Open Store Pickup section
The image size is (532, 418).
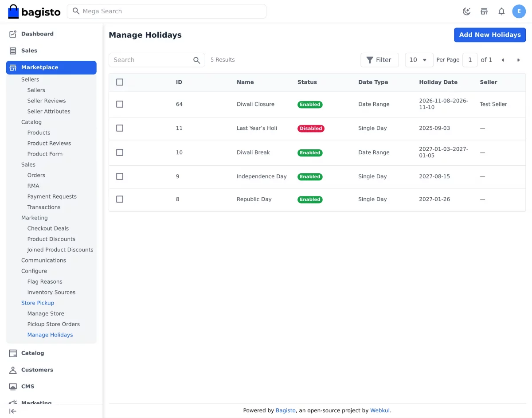click(38, 303)
